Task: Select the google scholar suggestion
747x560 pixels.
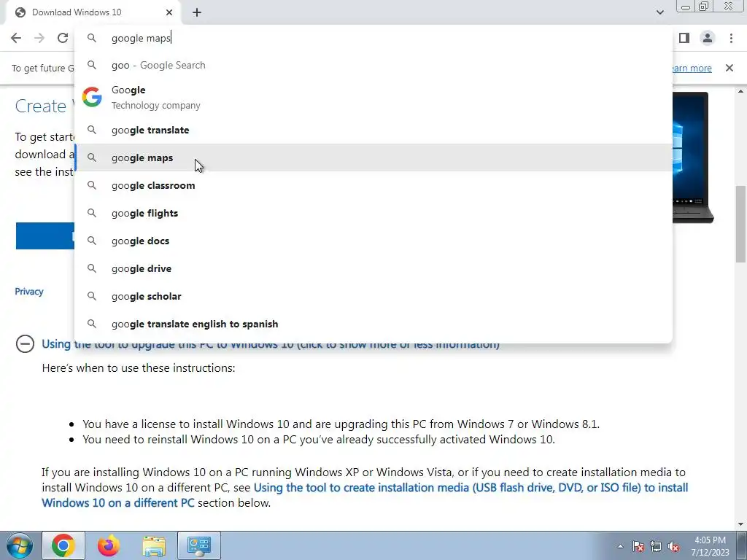Action: coord(373,296)
